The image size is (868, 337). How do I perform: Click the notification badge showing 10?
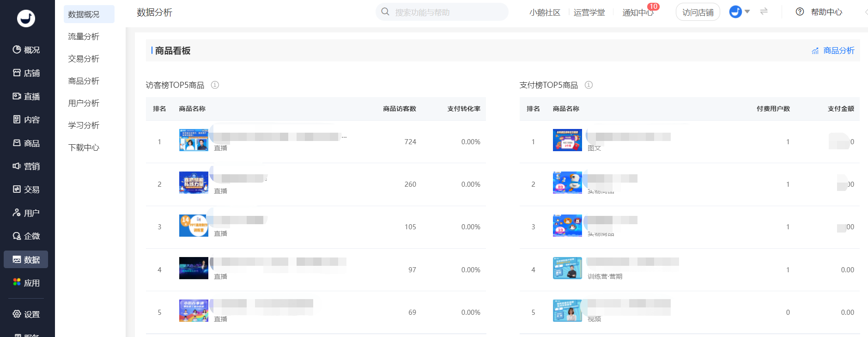653,6
